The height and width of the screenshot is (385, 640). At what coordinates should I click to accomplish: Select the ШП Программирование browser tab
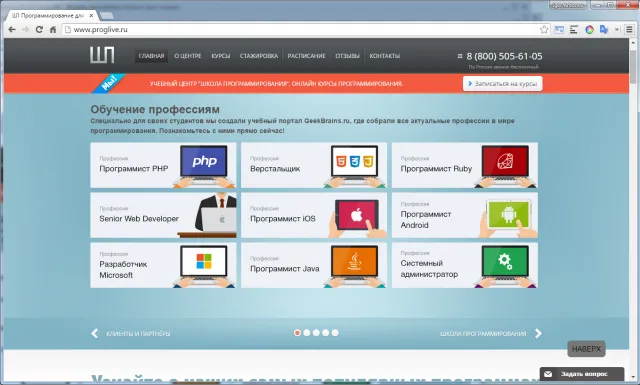(x=52, y=16)
